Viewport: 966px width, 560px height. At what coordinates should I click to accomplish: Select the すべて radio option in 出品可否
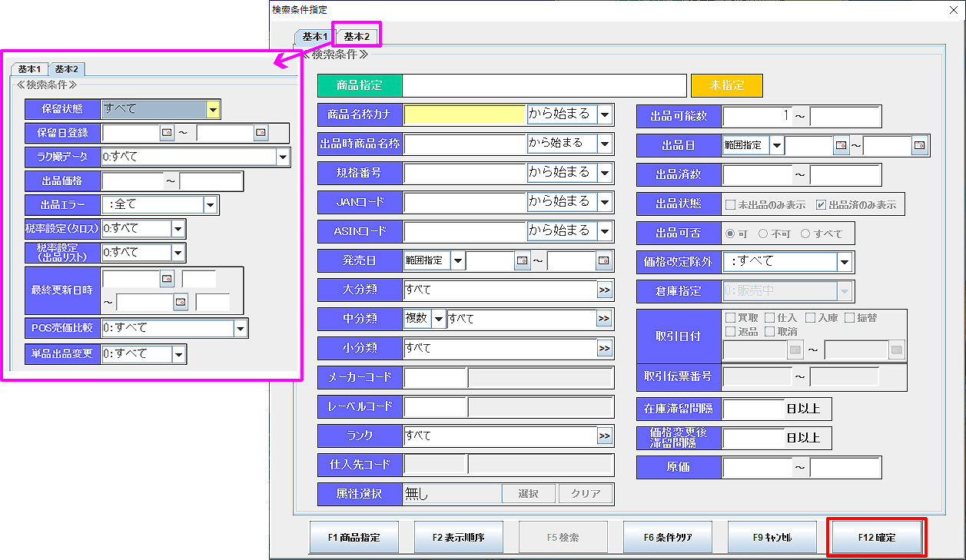tap(805, 234)
